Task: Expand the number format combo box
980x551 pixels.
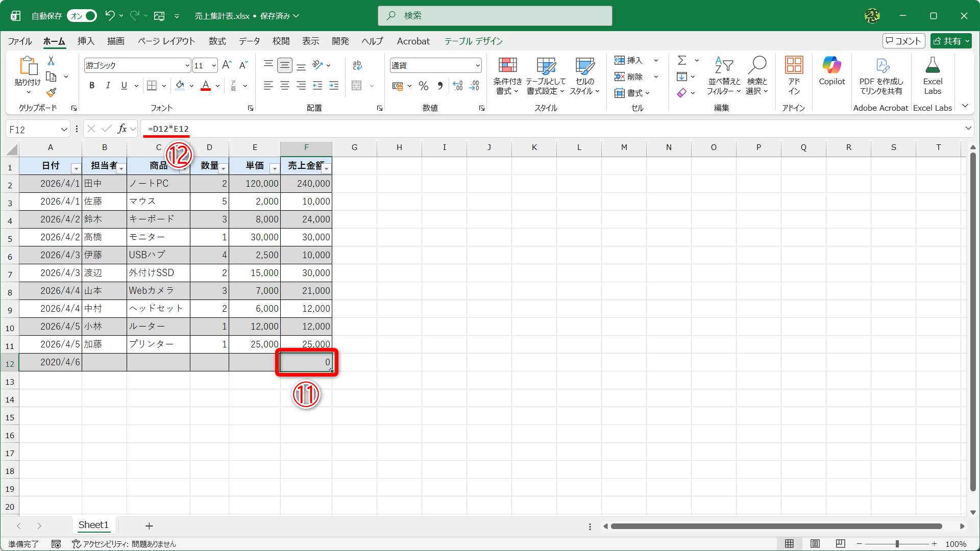Action: tap(478, 65)
